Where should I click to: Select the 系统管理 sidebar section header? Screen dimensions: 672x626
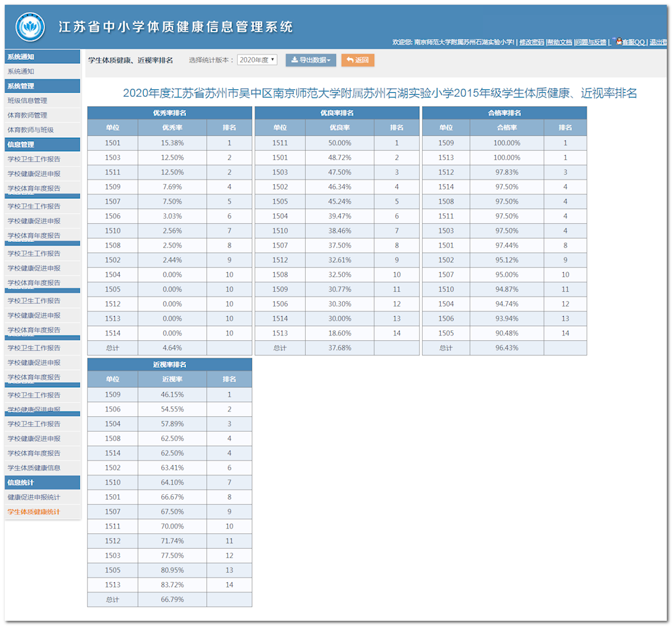coord(42,86)
